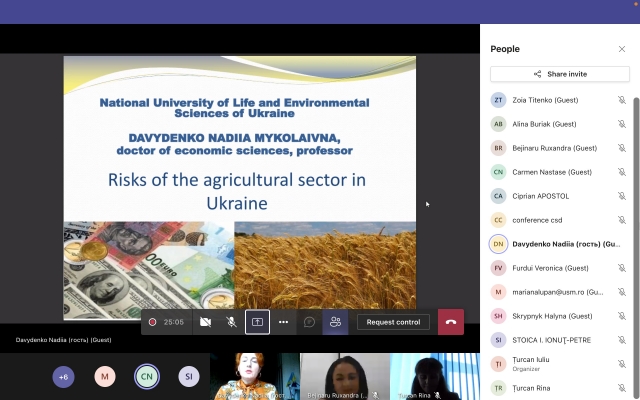Select marianalupan@usm.ro participant
The width and height of the screenshot is (640, 400).
[560, 292]
